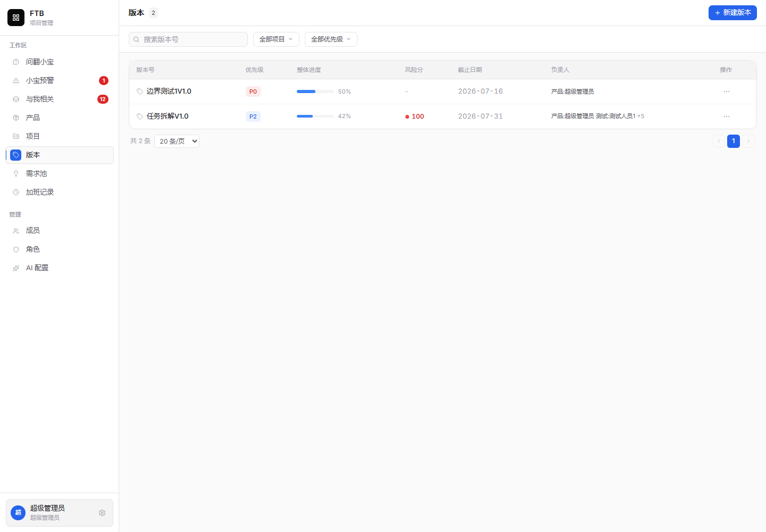
Task: Click the 整体进度 column header
Action: (309, 70)
